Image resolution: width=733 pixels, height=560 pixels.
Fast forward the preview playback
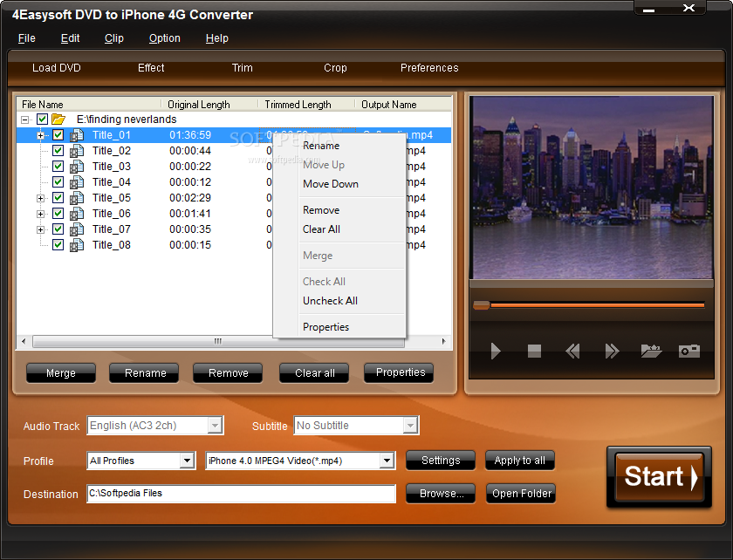612,351
